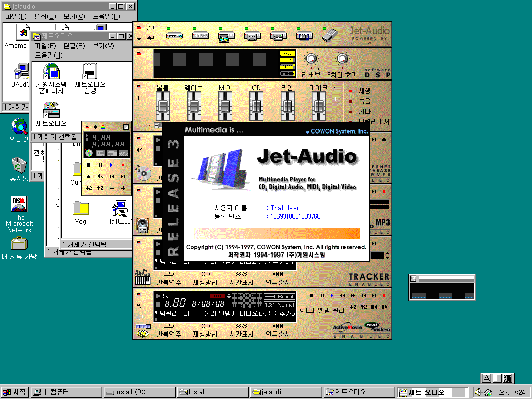Click the 볼륨 volume slider
Screen dimensions: 532x399
pos(163,107)
